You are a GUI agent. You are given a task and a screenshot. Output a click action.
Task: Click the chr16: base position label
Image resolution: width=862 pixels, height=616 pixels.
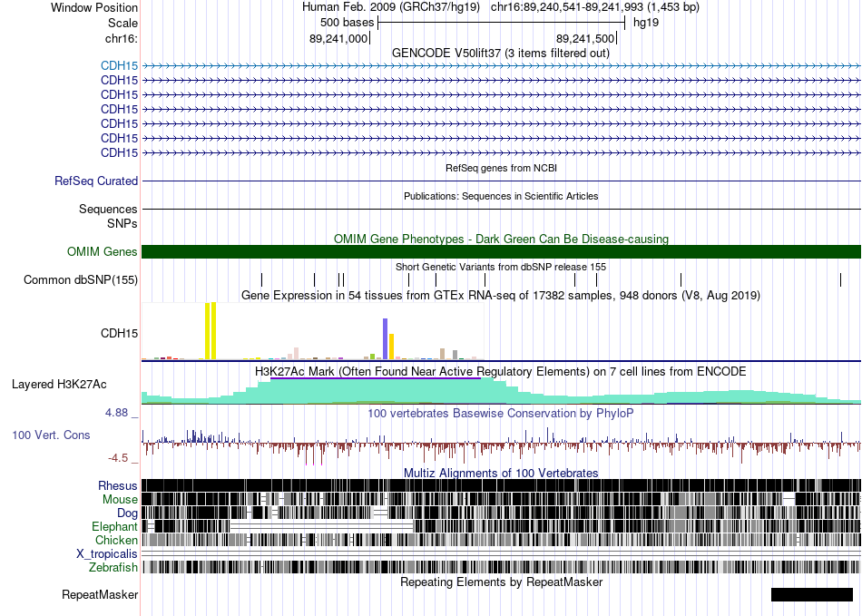(122, 38)
